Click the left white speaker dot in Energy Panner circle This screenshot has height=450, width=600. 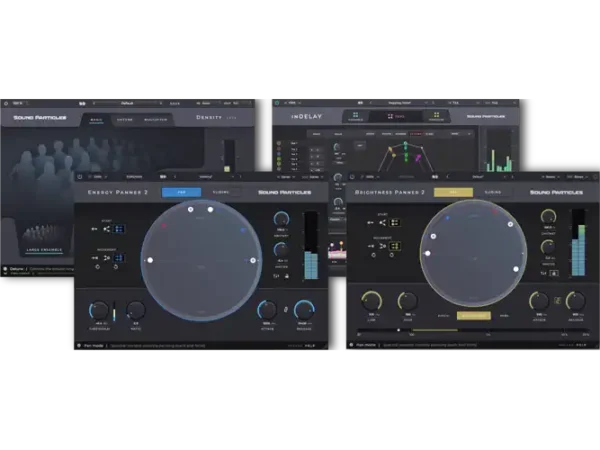pos(150,260)
